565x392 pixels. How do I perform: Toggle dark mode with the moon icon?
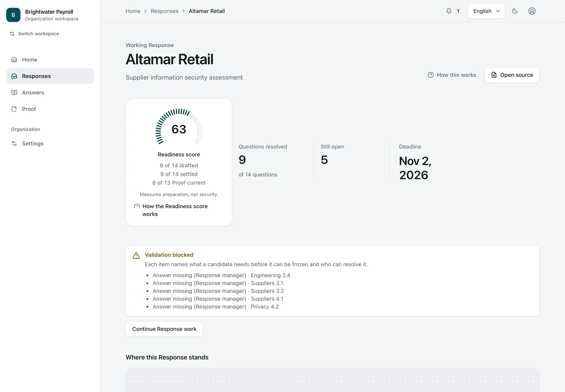point(515,11)
